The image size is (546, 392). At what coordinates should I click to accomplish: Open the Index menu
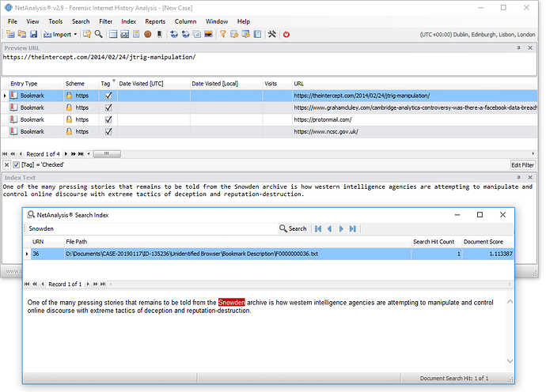pyautogui.click(x=128, y=21)
